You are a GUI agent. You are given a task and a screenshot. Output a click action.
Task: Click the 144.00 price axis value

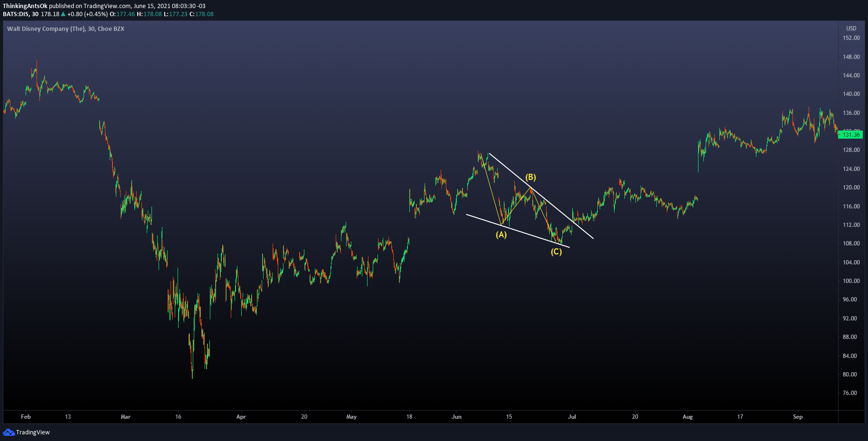851,75
